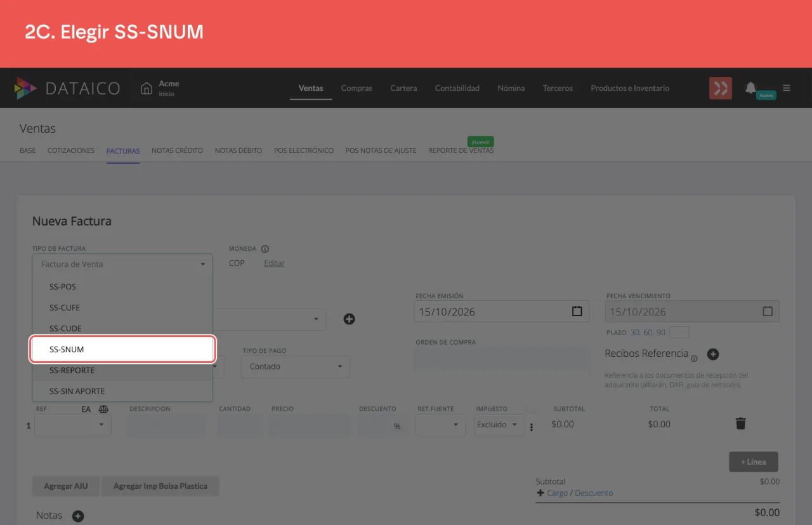The width and height of the screenshot is (812, 525).
Task: Open the customer selection dropdown
Action: tap(270, 319)
